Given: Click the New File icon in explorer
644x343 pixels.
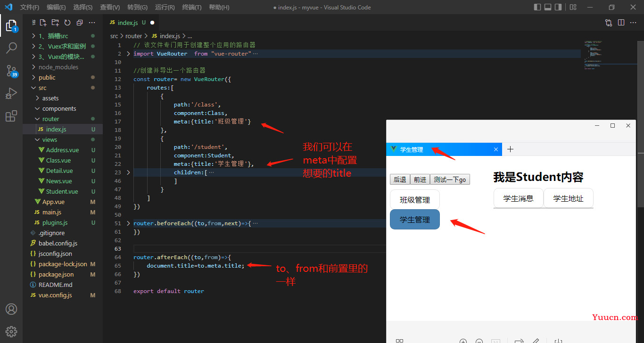Looking at the screenshot, I should click(43, 23).
